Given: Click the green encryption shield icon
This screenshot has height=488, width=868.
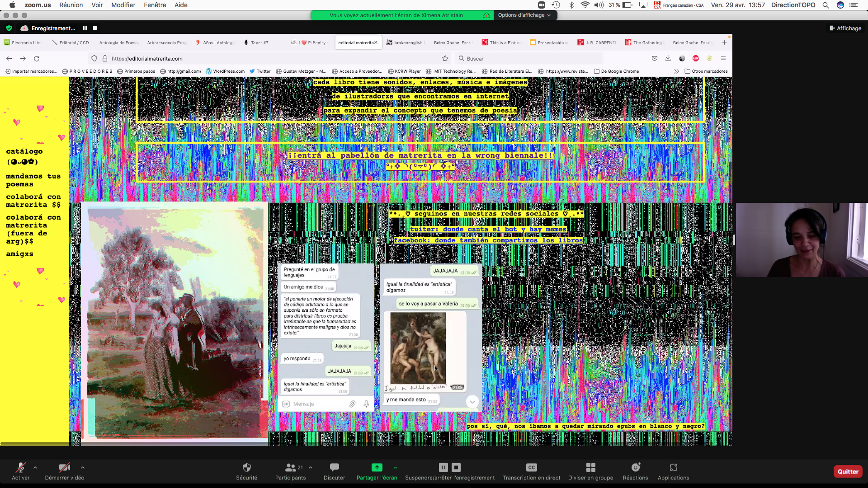Looking at the screenshot, I should click(x=9, y=28).
